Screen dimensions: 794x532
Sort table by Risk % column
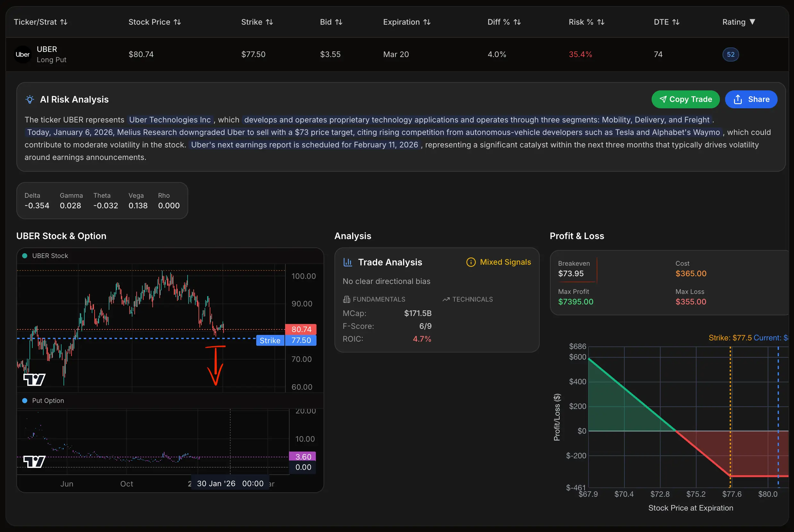point(587,22)
